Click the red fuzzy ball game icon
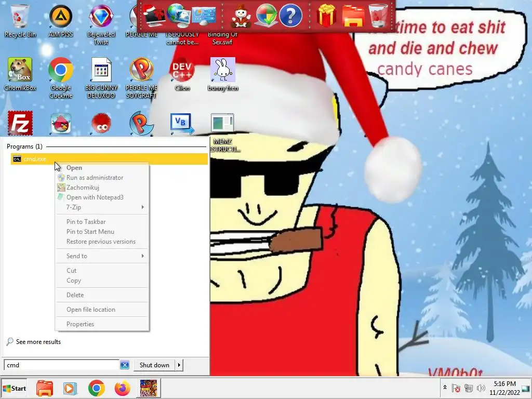The width and height of the screenshot is (532, 399). click(101, 123)
